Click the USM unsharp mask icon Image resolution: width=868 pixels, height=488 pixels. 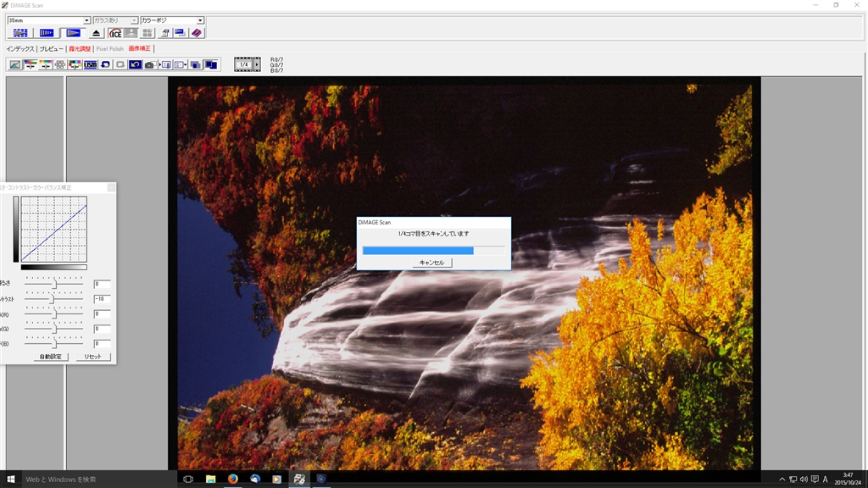90,64
